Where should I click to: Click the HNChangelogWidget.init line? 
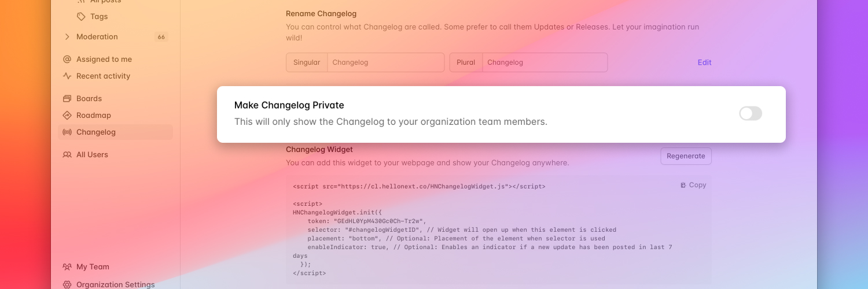coord(337,212)
